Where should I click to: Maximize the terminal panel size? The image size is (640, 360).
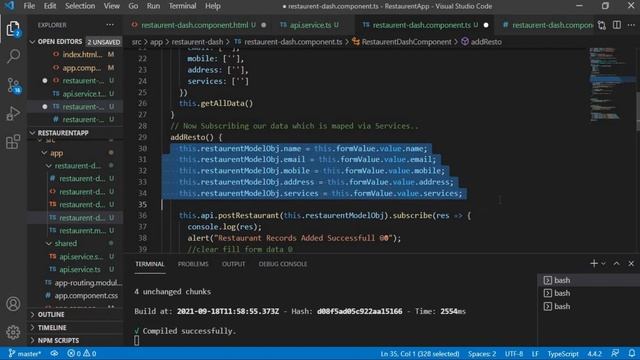pos(616,264)
